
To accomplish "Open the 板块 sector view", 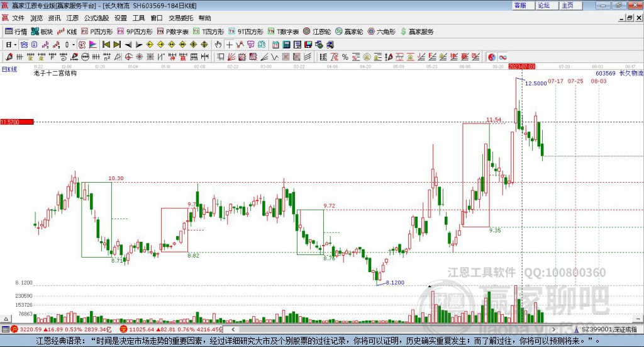I will pyautogui.click(x=42, y=31).
